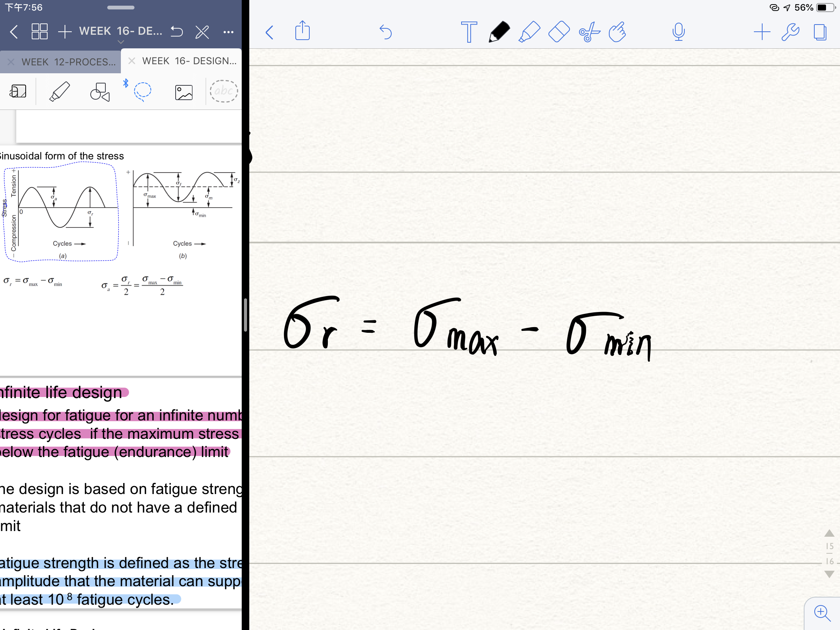Open the wrench settings menu
The image size is (840, 630).
pyautogui.click(x=790, y=32)
